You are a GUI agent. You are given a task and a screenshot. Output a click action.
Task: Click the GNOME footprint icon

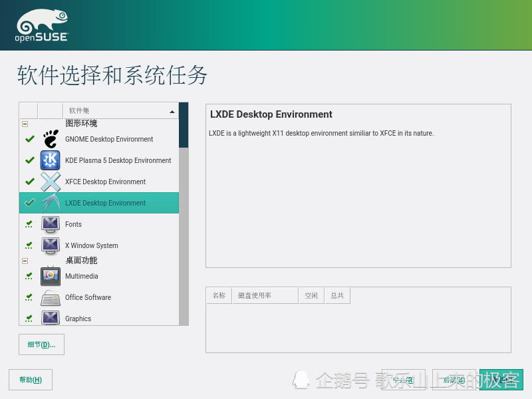coord(51,139)
